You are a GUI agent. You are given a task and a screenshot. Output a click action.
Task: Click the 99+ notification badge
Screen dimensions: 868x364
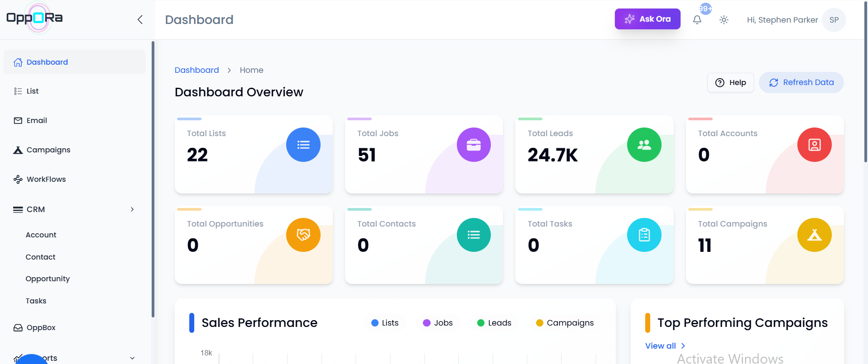705,9
